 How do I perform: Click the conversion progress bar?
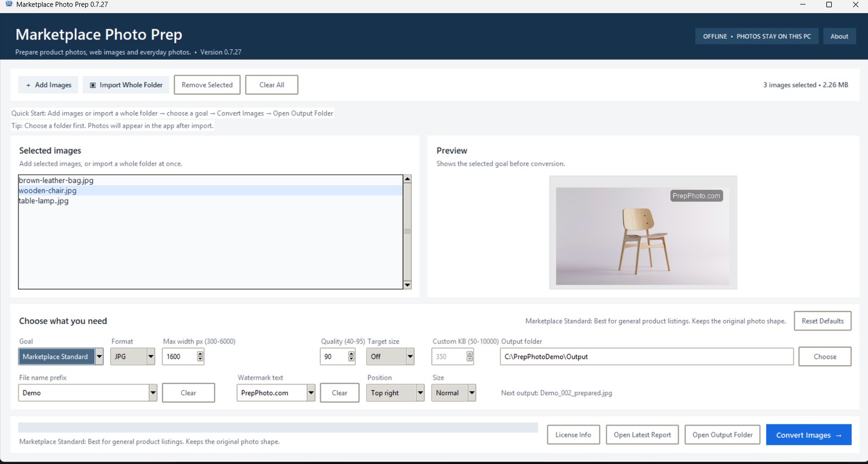pyautogui.click(x=278, y=428)
